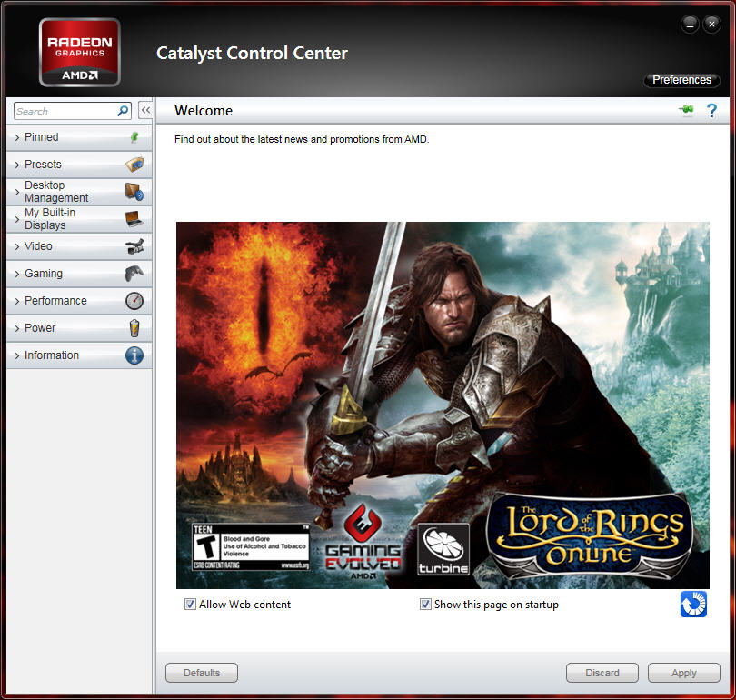
Task: Click the Performance gauge icon
Action: [134, 301]
